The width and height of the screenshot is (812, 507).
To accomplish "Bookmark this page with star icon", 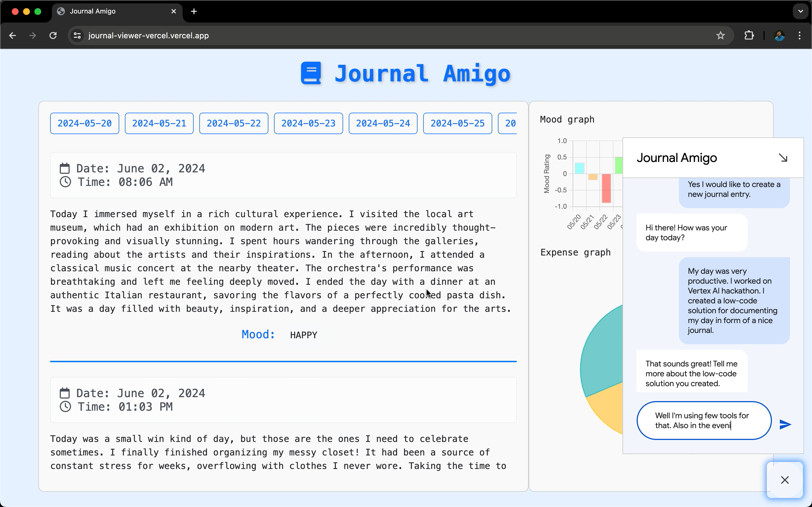I will (720, 35).
